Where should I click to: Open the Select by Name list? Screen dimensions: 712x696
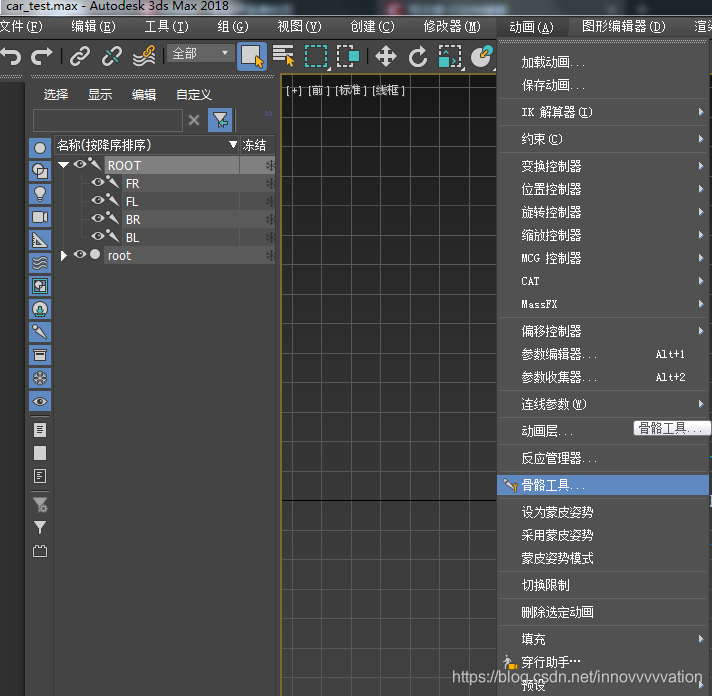pos(283,56)
